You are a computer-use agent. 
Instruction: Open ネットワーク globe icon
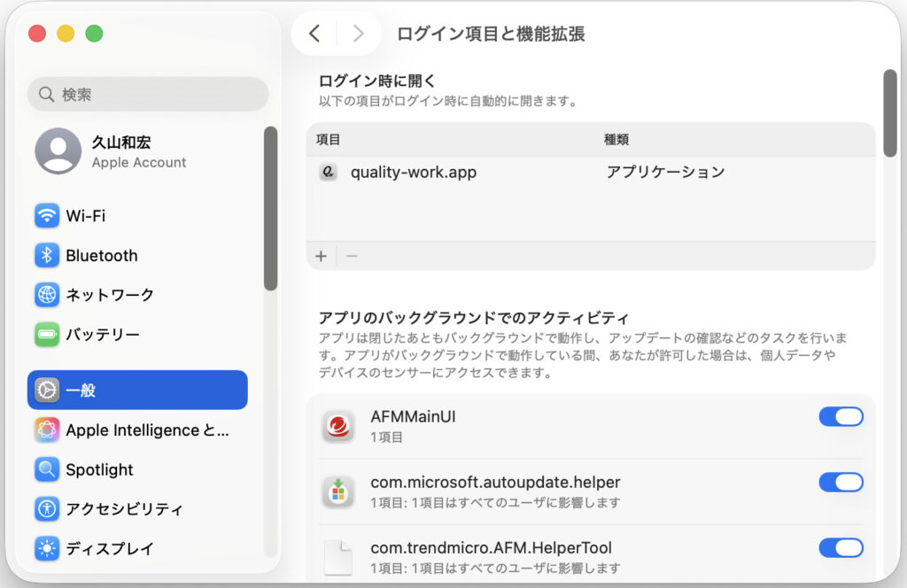tap(47, 295)
